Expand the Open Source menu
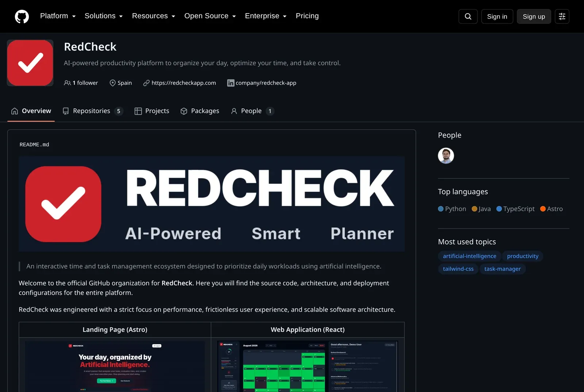Screen dimensions: 584x392 pyautogui.click(x=210, y=16)
